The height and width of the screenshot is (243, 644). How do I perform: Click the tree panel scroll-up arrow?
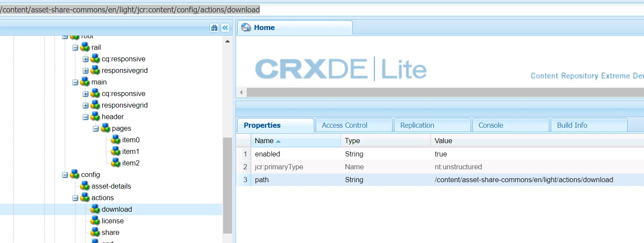[228, 41]
